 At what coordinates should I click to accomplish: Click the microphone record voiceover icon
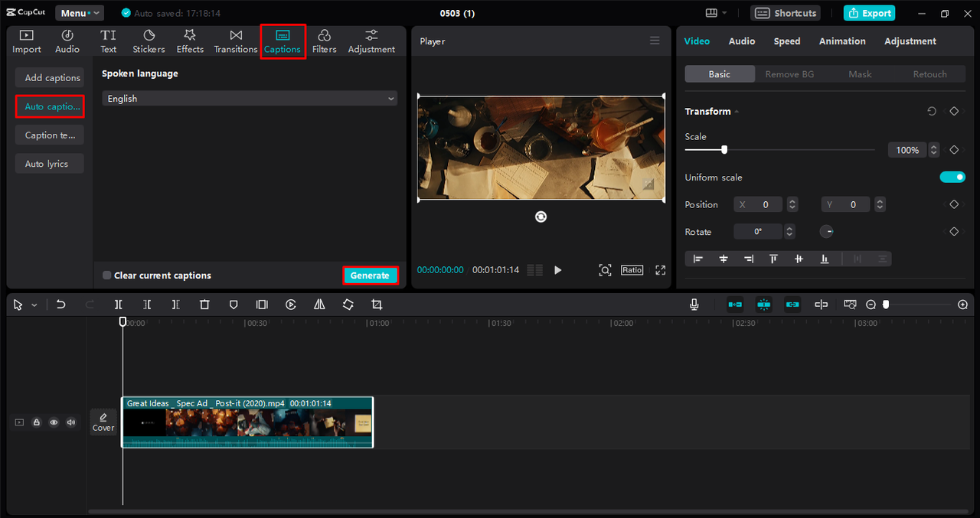tap(694, 305)
